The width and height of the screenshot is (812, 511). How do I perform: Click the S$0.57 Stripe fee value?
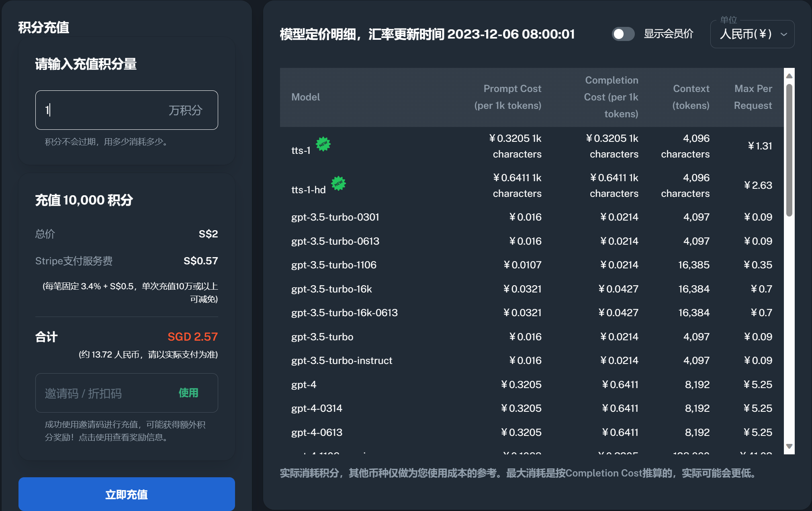pos(200,261)
